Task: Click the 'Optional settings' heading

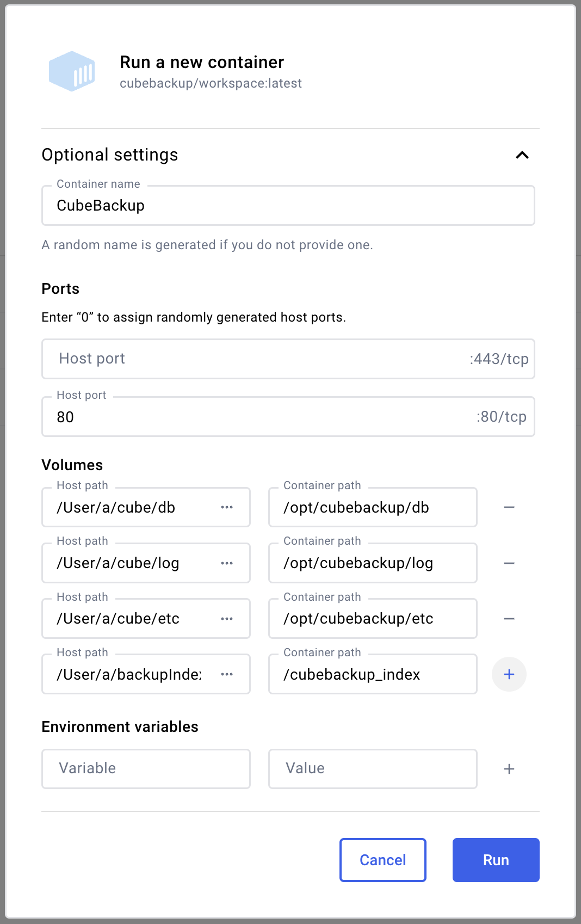Action: 110,155
